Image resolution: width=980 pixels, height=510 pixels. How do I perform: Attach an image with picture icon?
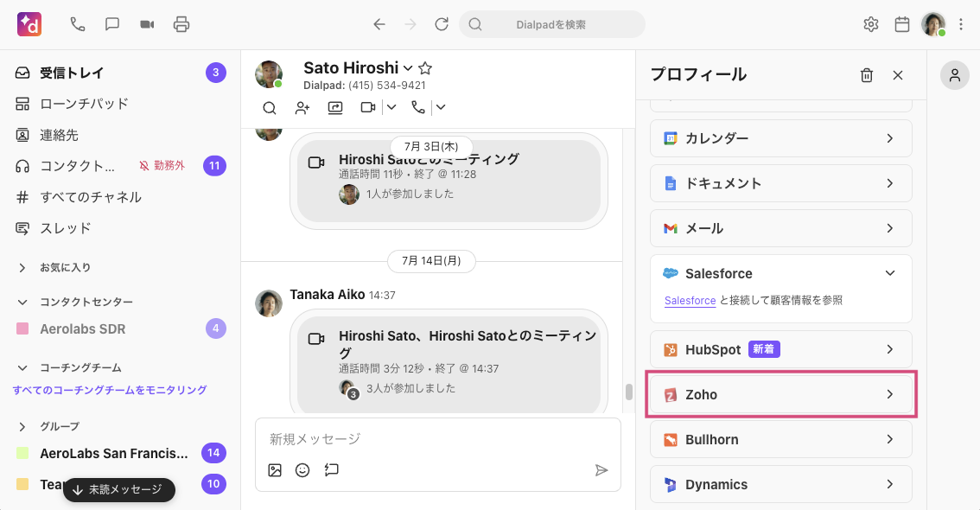(275, 470)
